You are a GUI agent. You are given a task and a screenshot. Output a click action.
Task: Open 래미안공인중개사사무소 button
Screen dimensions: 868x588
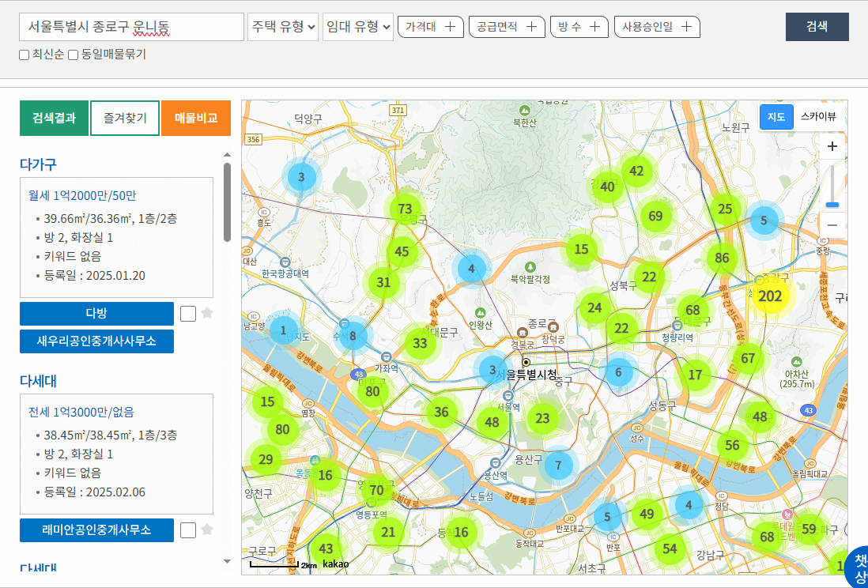[97, 530]
